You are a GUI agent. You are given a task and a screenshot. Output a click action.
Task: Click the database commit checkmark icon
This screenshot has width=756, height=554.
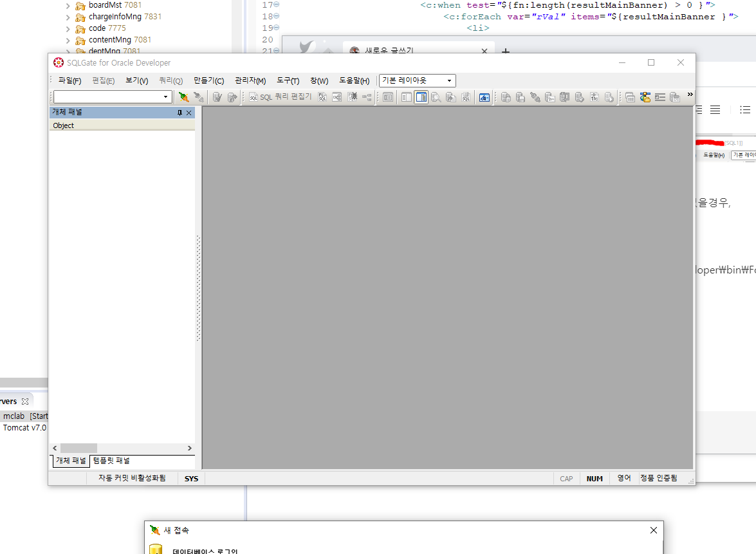point(217,97)
